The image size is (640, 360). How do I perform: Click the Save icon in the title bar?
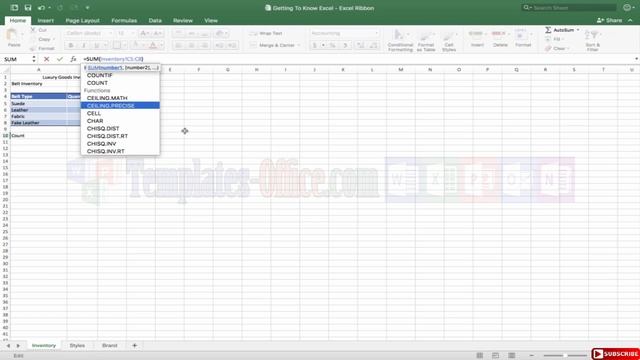point(28,8)
